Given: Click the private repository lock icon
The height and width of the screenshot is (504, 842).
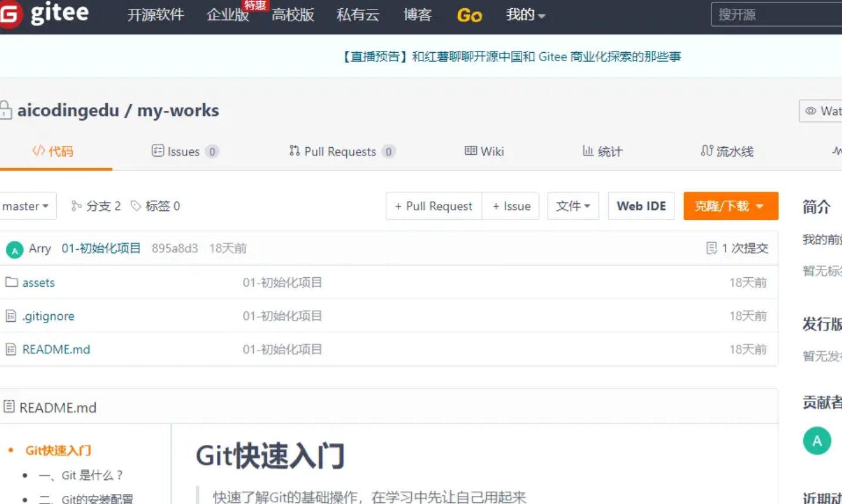Looking at the screenshot, I should 5,110.
